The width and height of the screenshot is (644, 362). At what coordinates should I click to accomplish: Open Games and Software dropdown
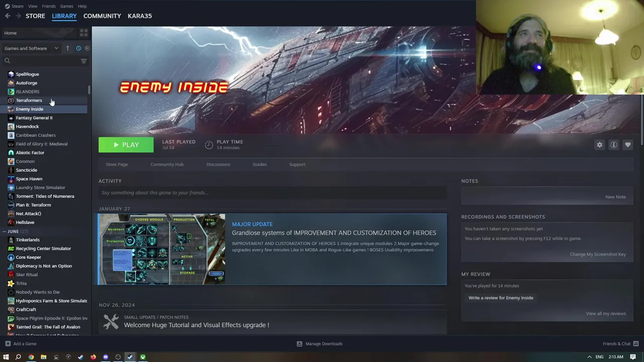[31, 48]
